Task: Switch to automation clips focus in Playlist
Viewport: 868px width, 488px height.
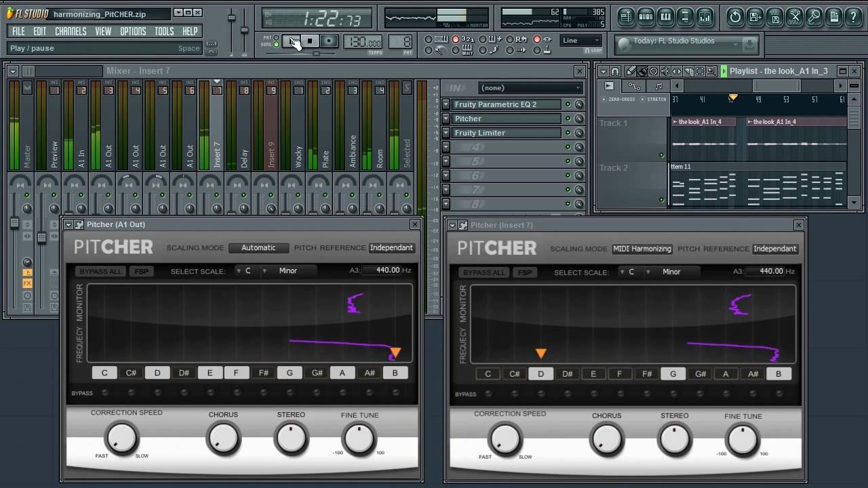Action: (634, 86)
